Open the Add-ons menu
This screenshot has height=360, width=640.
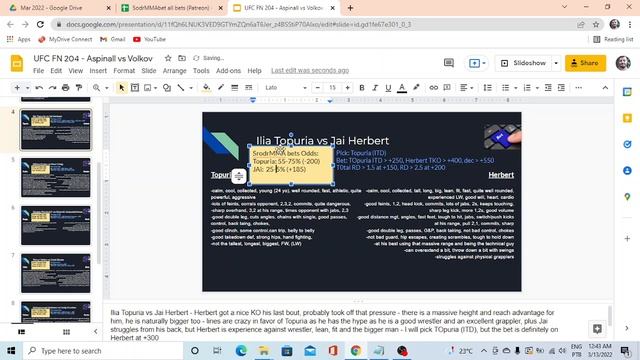(x=228, y=71)
